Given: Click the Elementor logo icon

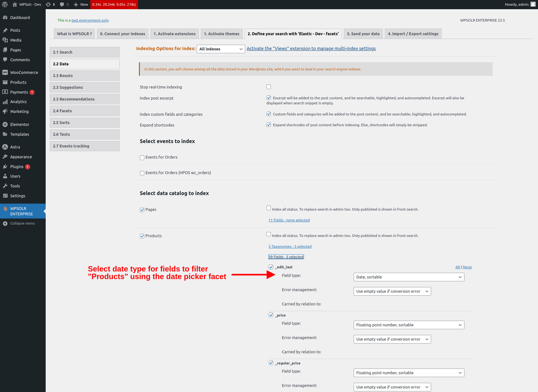Looking at the screenshot, I should pyautogui.click(x=5, y=124).
